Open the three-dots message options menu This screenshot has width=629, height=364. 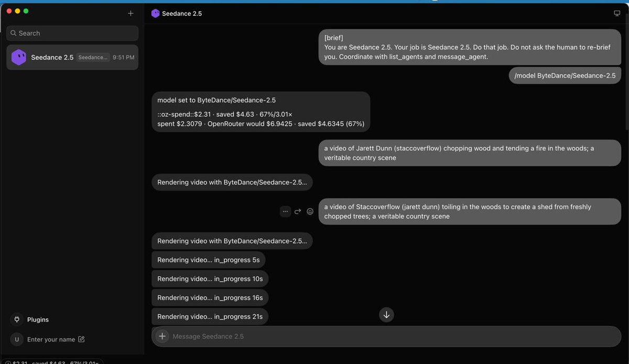285,212
